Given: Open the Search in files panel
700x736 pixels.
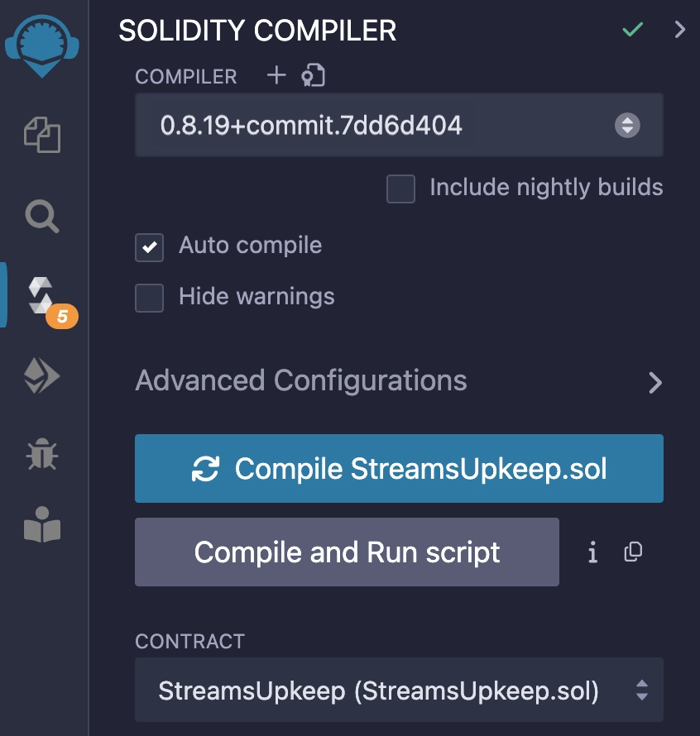Looking at the screenshot, I should [x=43, y=217].
